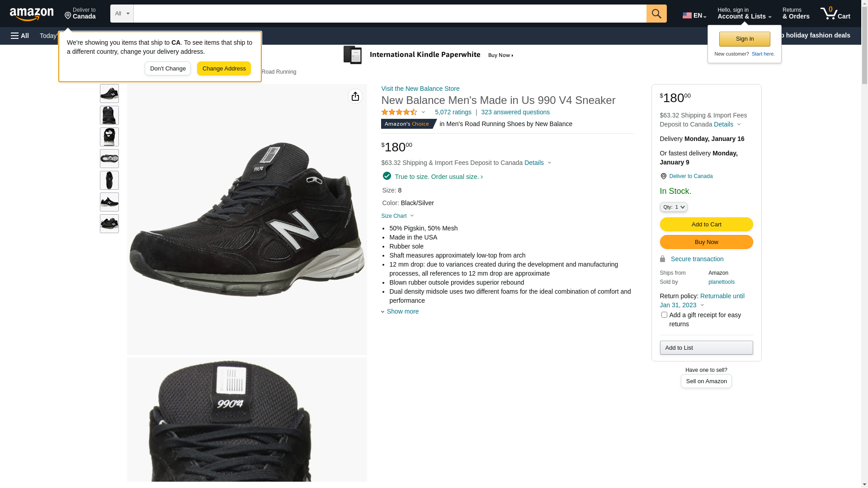Open Returns & Orders
This screenshot has height=488, width=868.
coord(796,14)
